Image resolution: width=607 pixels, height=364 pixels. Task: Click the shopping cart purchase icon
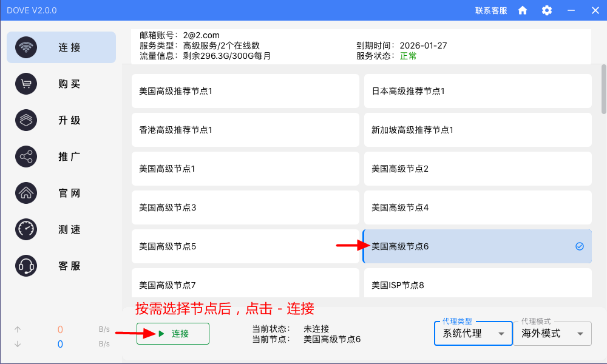[26, 84]
